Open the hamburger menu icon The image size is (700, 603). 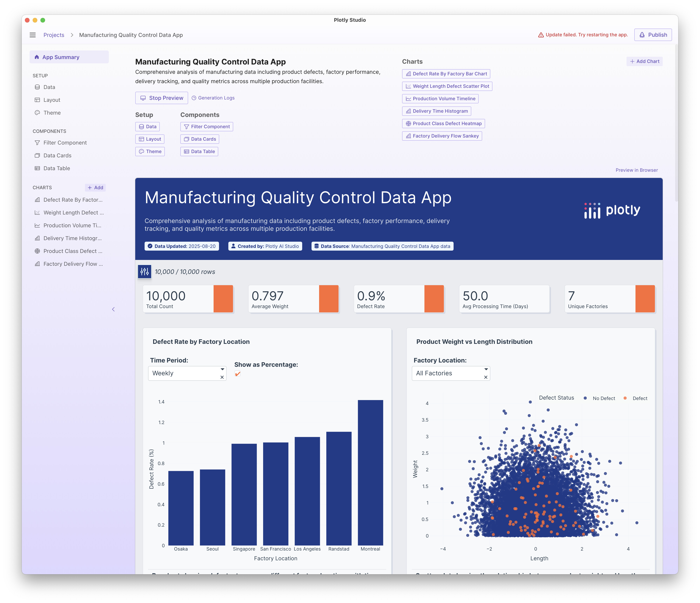click(32, 35)
